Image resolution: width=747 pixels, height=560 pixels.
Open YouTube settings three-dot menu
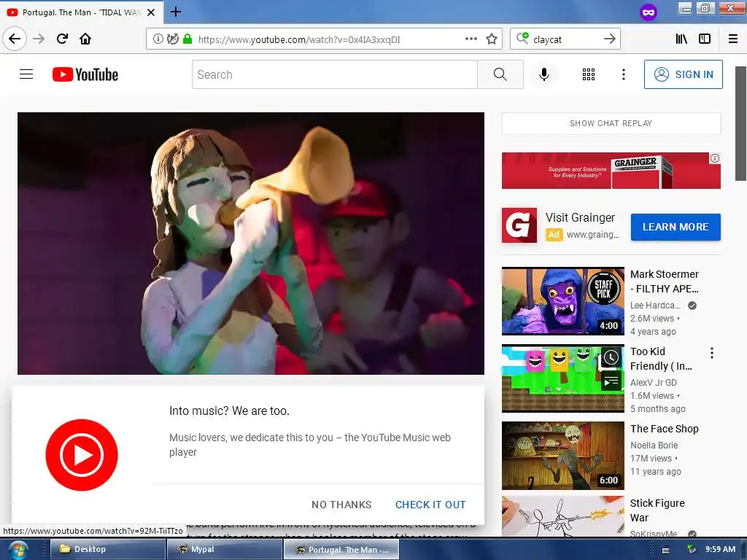pyautogui.click(x=623, y=74)
